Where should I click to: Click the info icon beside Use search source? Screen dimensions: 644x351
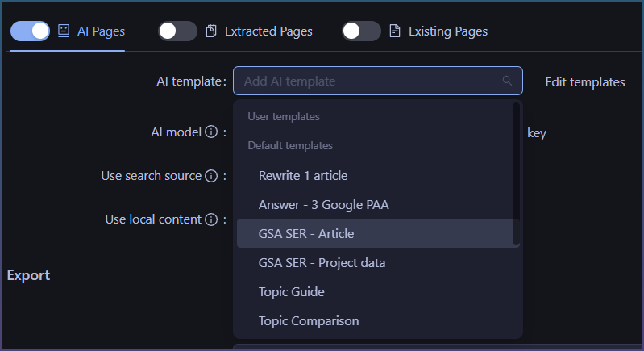tap(211, 176)
